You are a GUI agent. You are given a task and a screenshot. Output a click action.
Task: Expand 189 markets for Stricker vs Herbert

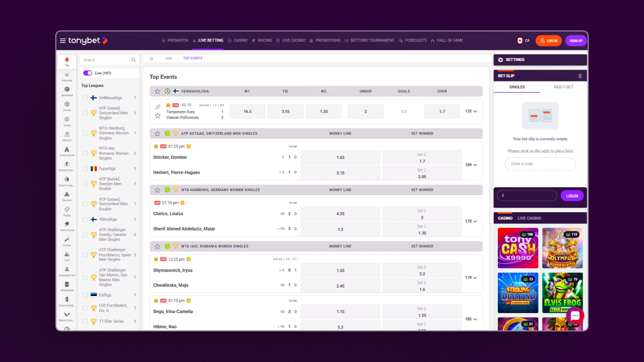pyautogui.click(x=471, y=165)
